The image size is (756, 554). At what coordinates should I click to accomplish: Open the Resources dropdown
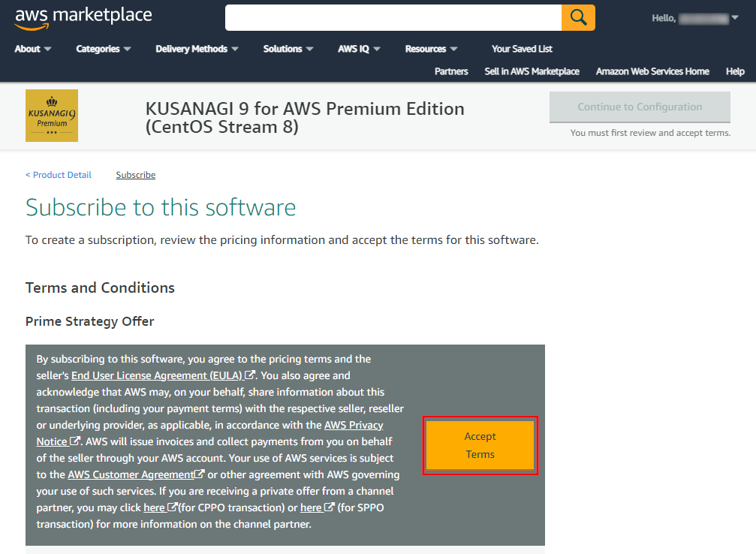[x=431, y=49]
